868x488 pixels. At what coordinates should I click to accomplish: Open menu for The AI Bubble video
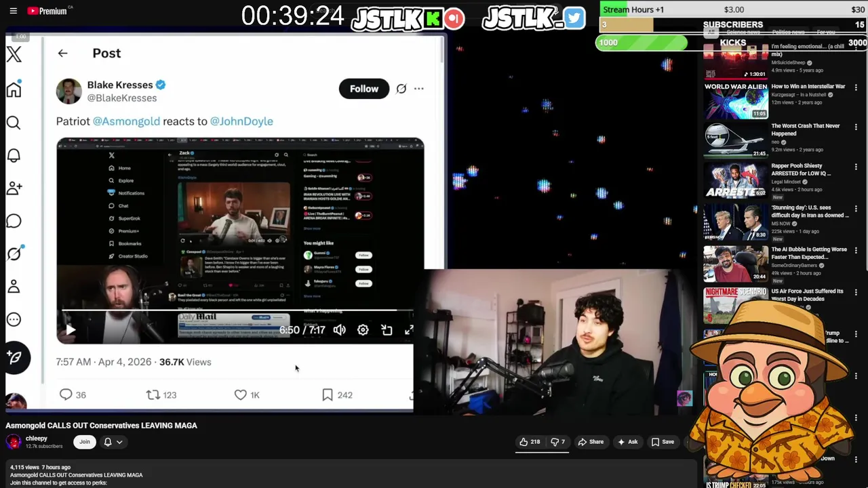click(x=856, y=250)
